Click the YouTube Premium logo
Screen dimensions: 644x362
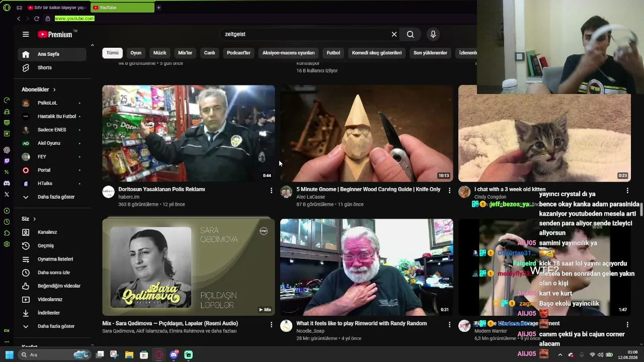(55, 34)
